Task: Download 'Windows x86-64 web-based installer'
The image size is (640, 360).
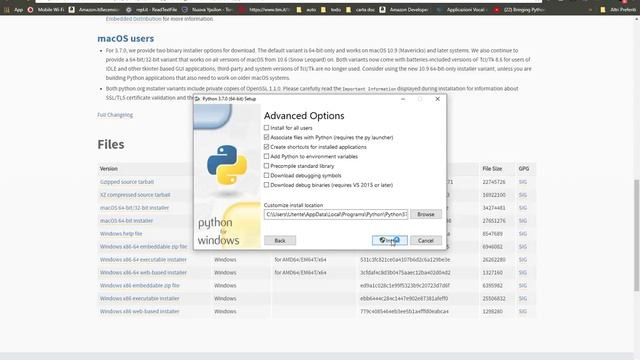Action: click(143, 272)
